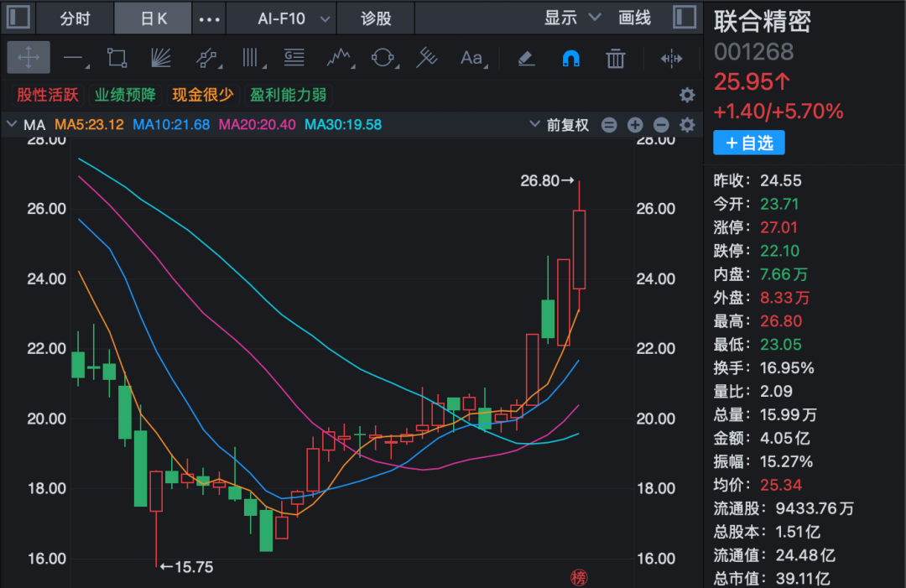
Task: Click the trash delete drawings icon
Action: pos(616,58)
